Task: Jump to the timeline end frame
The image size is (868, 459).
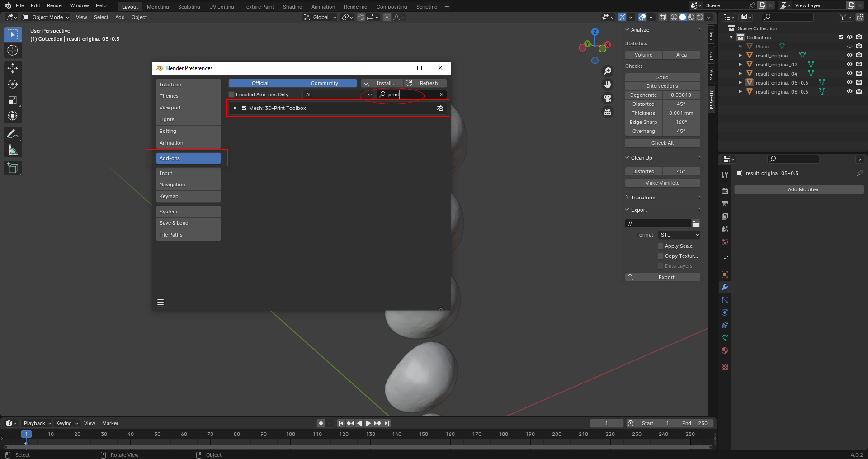Action: [x=387, y=423]
